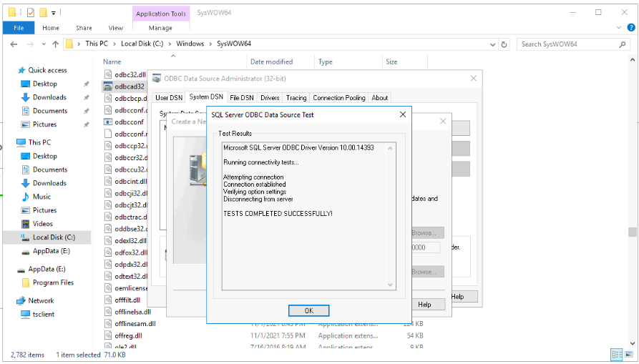Open the Videos folder in navigation pane
This screenshot has width=639, height=364.
click(x=42, y=224)
